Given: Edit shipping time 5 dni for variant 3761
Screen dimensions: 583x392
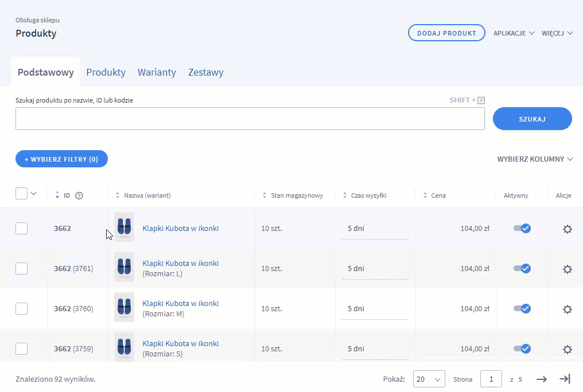Looking at the screenshot, I should coord(375,269).
